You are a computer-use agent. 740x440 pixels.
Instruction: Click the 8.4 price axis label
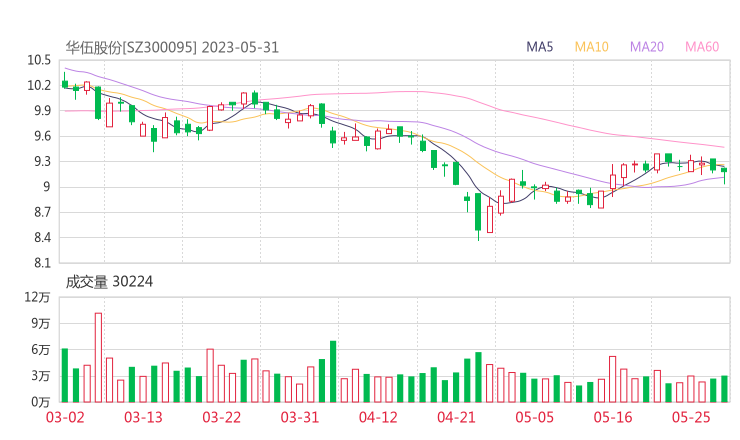[42, 238]
